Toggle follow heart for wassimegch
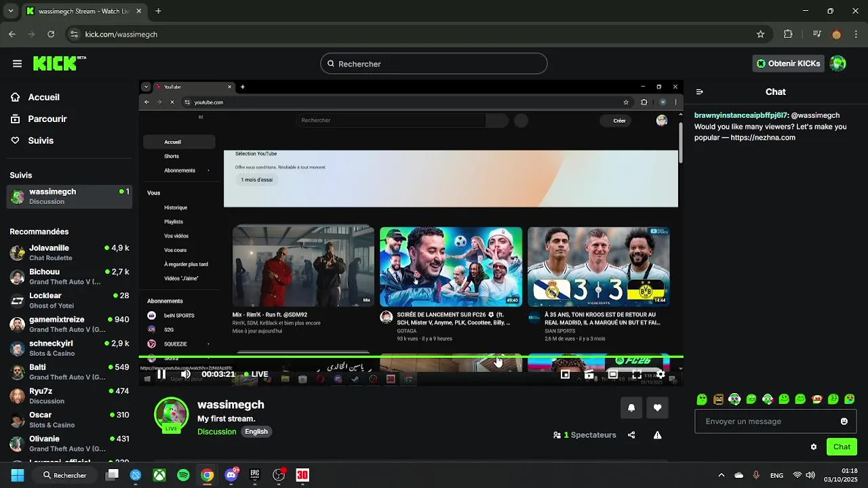 (x=657, y=407)
